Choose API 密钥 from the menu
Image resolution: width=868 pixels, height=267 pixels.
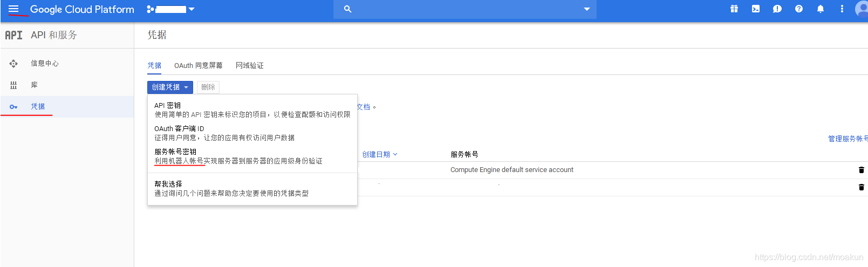click(252, 110)
